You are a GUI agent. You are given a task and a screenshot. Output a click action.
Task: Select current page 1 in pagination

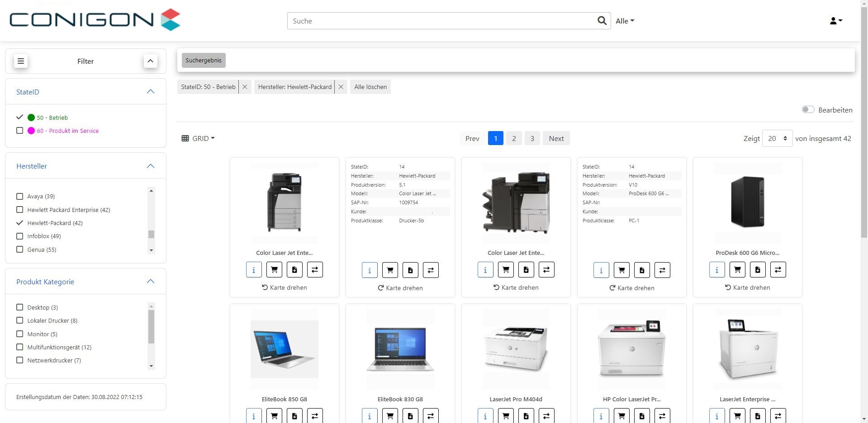point(496,138)
